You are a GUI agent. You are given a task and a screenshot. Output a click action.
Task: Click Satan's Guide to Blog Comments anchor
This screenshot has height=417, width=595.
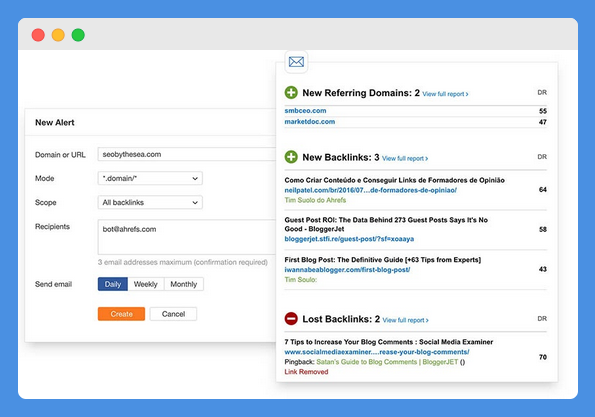[387, 362]
